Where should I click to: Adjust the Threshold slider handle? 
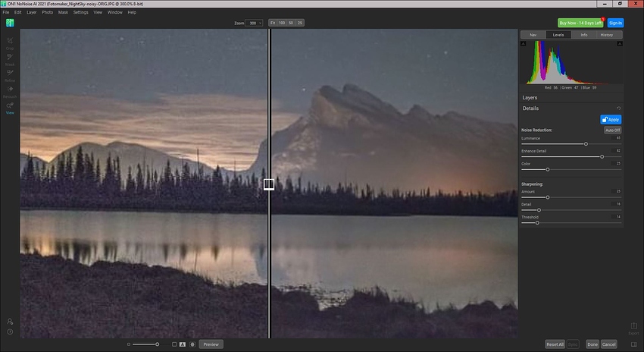(537, 223)
